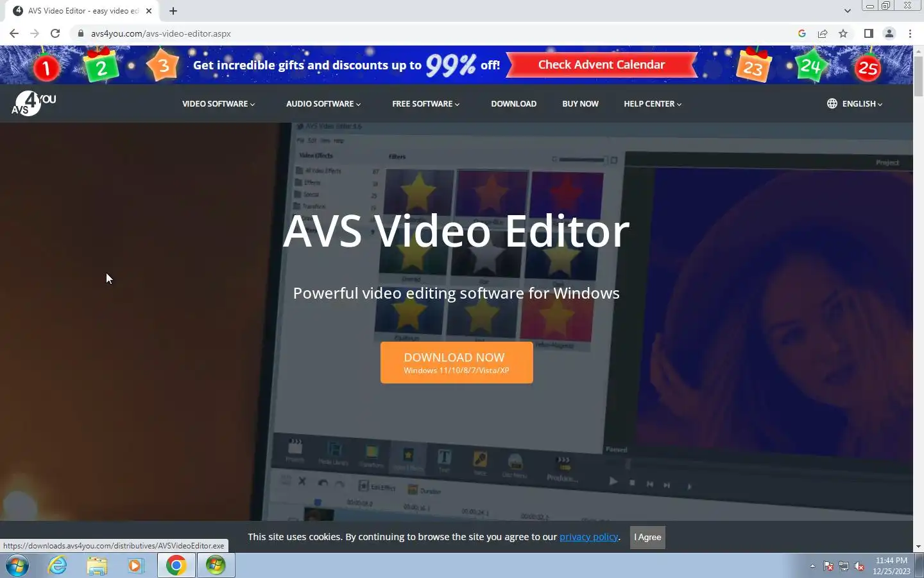Go back using the browser back arrow
Viewport: 924px width, 578px height.
[14, 33]
